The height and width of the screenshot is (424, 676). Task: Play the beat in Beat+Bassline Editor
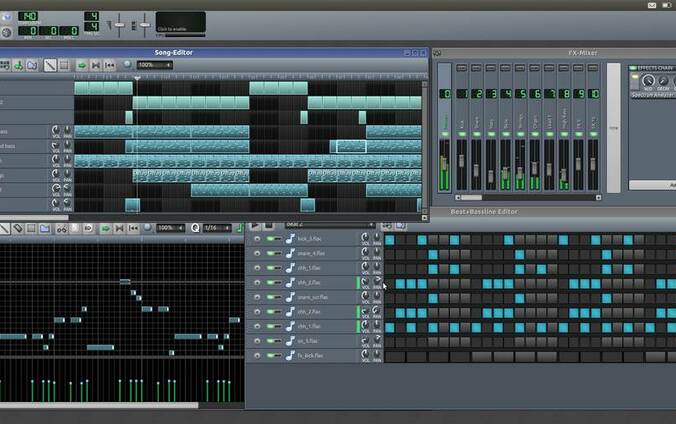(x=255, y=226)
